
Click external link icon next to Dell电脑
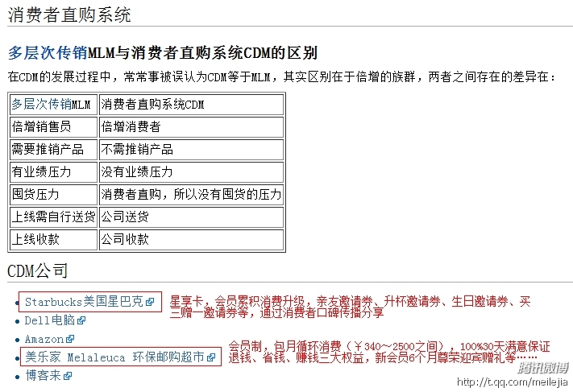coord(81,321)
